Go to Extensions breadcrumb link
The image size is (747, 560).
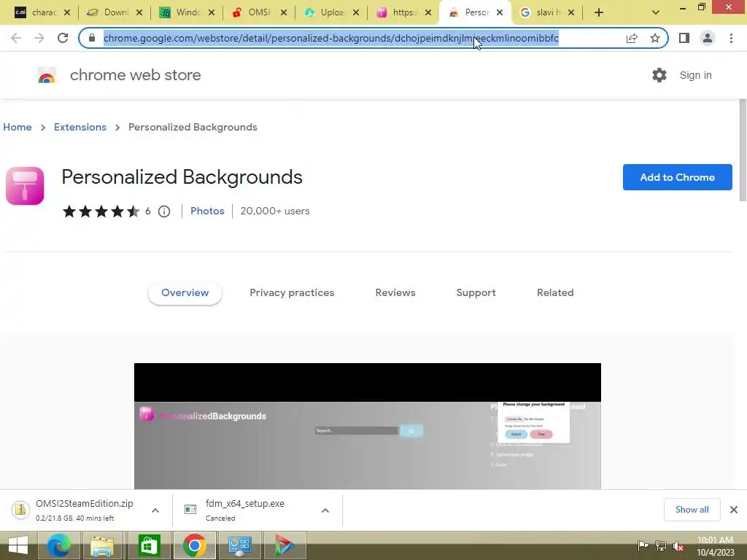click(x=80, y=127)
